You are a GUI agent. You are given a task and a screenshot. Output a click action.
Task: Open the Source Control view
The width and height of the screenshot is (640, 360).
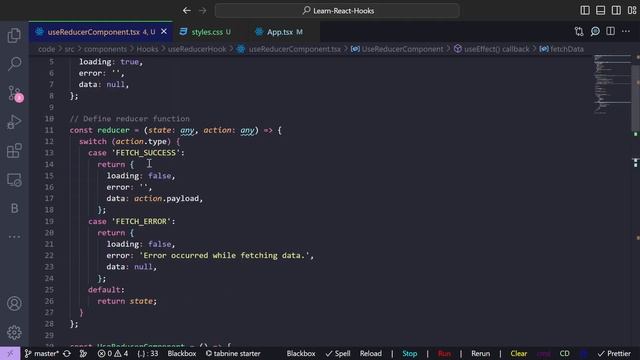(x=15, y=93)
